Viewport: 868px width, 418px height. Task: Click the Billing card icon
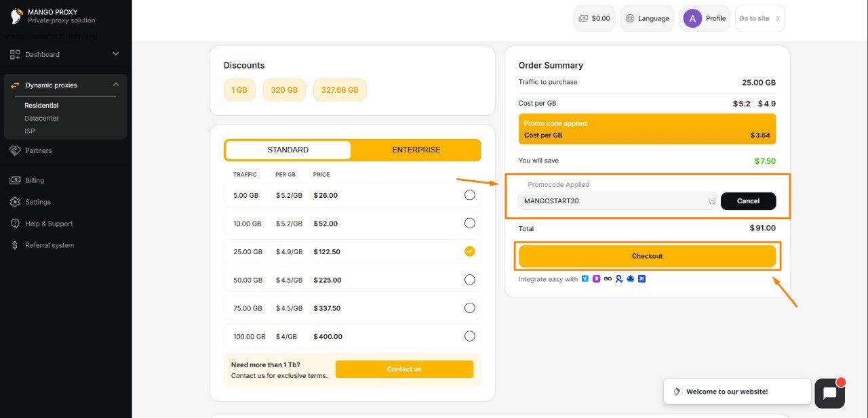pyautogui.click(x=15, y=180)
